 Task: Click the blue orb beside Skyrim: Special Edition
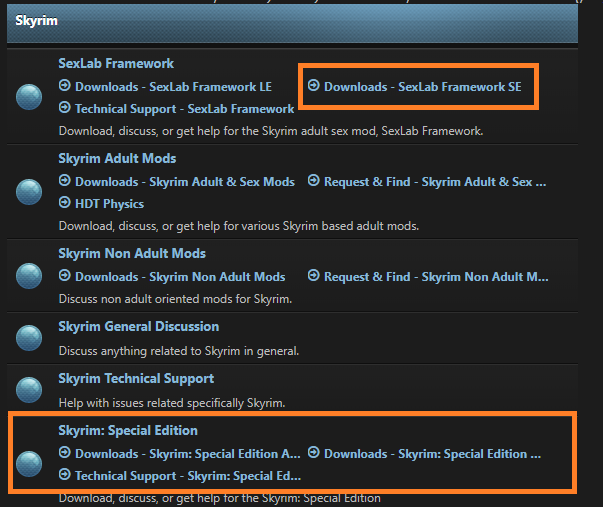tap(29, 464)
